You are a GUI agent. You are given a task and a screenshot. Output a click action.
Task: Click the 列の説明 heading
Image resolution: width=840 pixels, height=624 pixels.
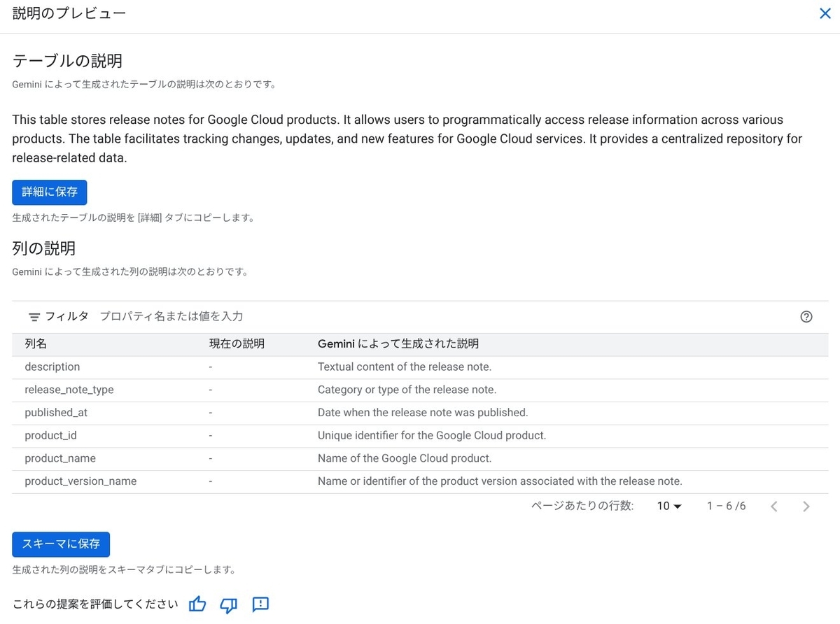pos(44,248)
